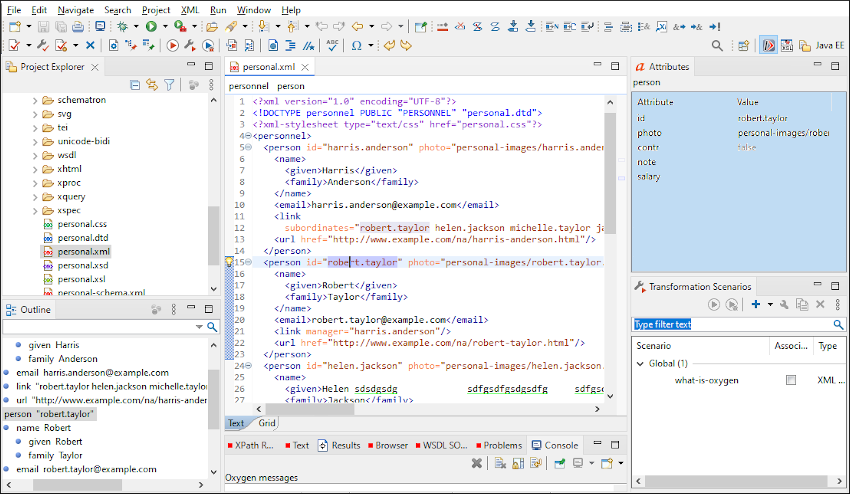
Task: Click Link with Editor in Project Explorer
Action: (152, 85)
